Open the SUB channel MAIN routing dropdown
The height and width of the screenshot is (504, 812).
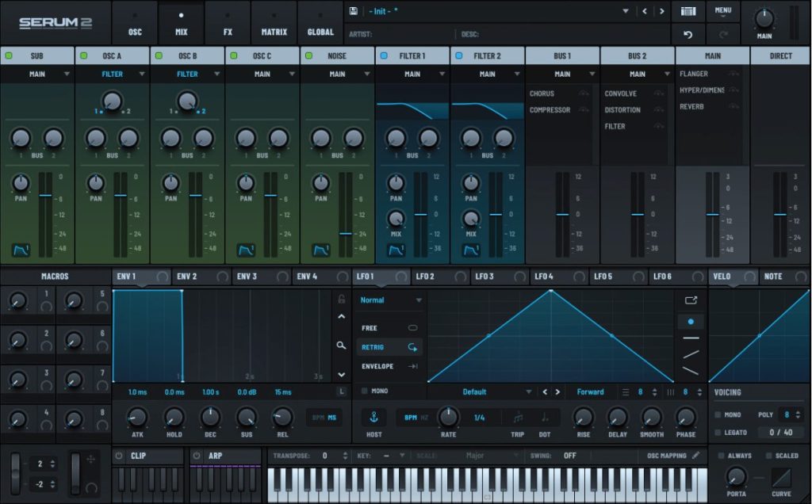coord(37,74)
